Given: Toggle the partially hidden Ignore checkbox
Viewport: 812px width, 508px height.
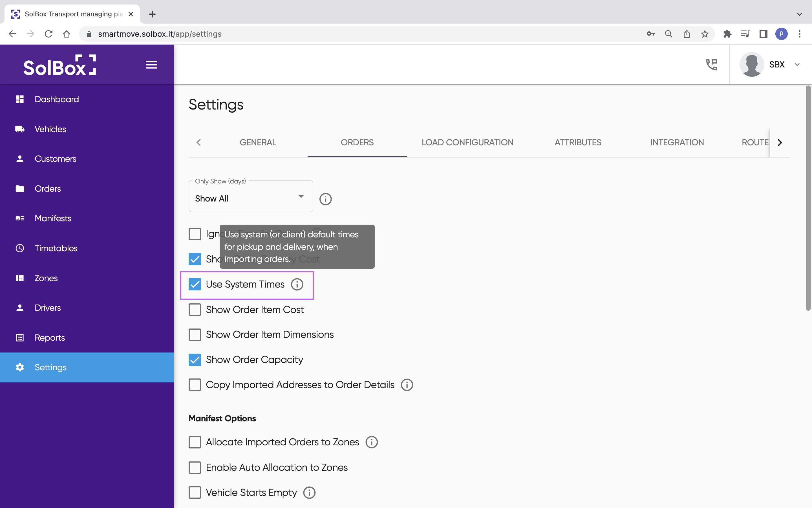Looking at the screenshot, I should tap(195, 234).
